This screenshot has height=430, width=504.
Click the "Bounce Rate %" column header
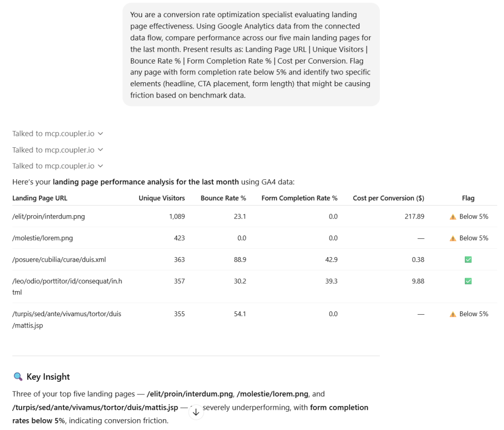(223, 198)
